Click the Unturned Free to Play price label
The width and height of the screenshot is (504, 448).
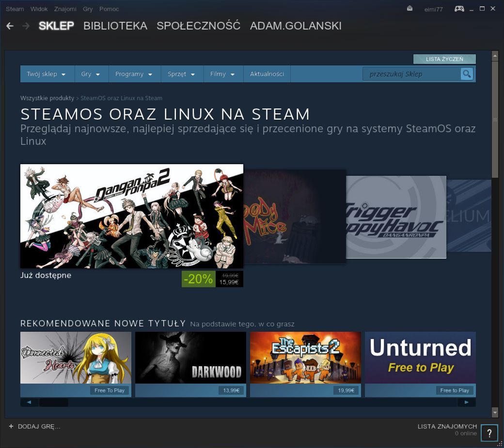455,390
